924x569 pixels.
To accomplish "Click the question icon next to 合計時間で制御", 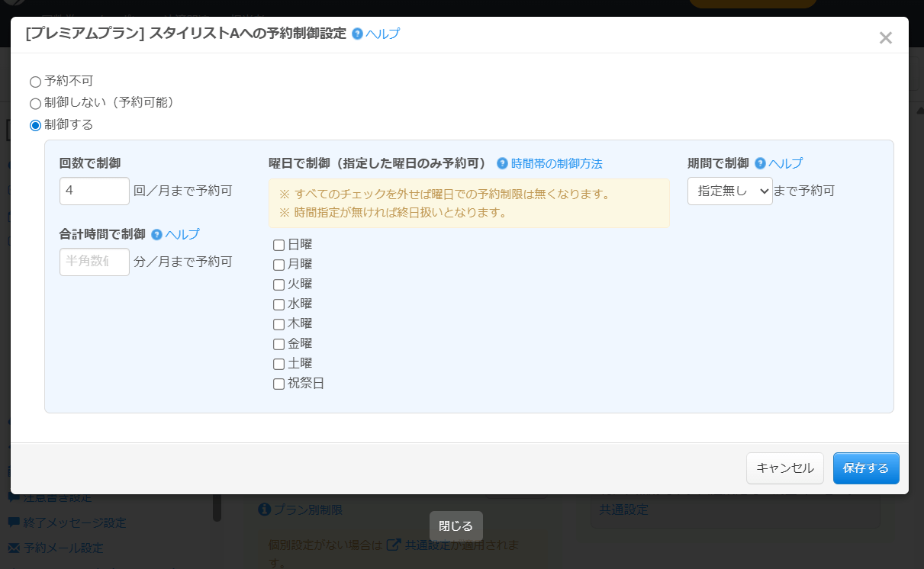I will tap(156, 235).
